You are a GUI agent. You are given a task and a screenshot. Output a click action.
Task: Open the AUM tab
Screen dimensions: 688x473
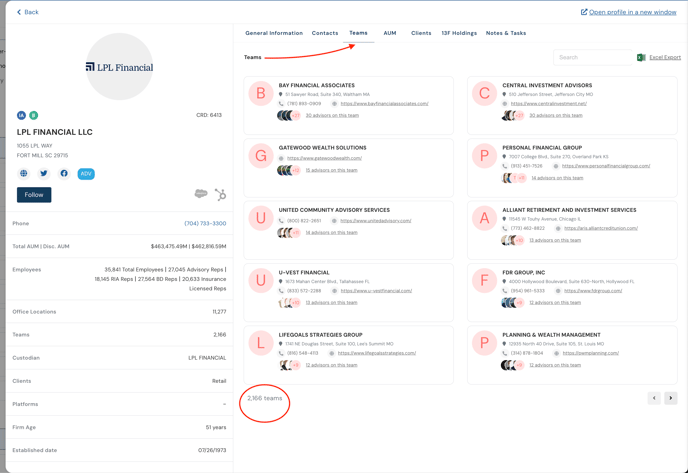tap(390, 33)
